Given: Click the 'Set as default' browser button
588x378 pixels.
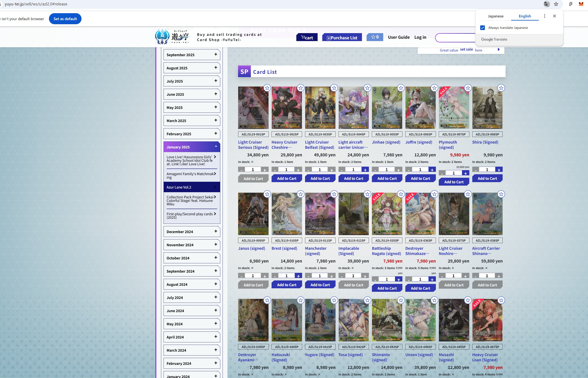Looking at the screenshot, I should pyautogui.click(x=65, y=19).
